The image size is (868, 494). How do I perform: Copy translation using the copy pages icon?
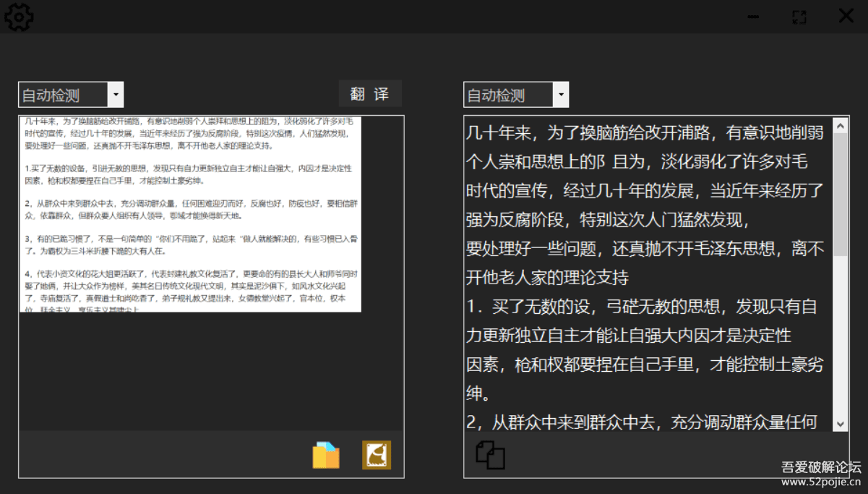[x=490, y=456]
